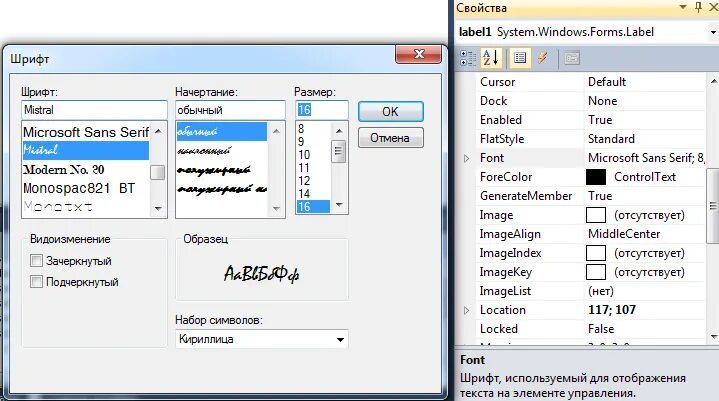Click up arrow of Properties grid scrollbar
The image size is (719, 401).
(x=713, y=82)
